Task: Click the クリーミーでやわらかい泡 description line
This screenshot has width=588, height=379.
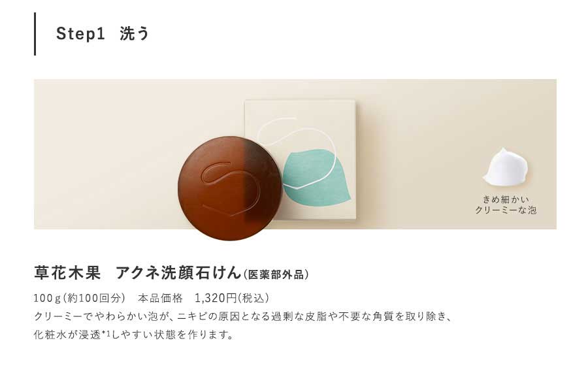Action: pos(242,316)
